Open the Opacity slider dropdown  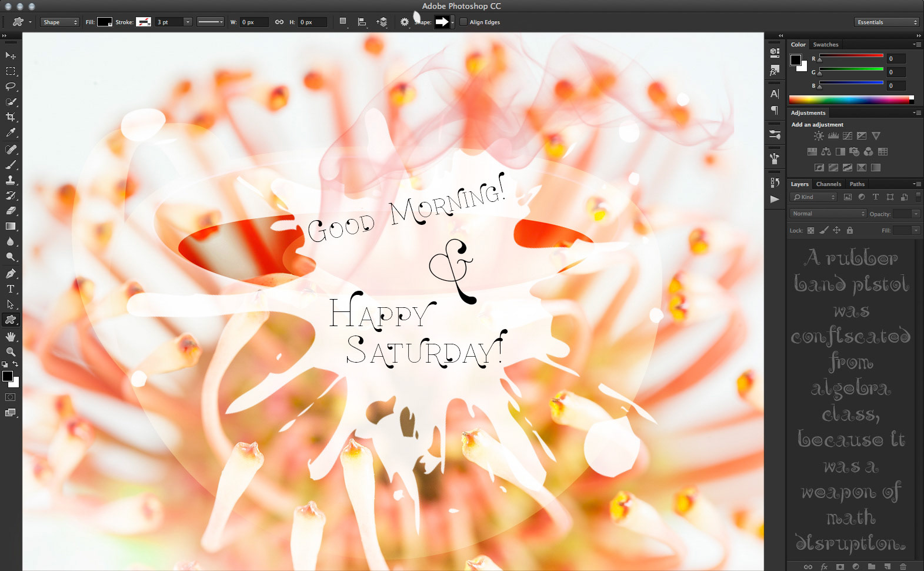point(916,214)
